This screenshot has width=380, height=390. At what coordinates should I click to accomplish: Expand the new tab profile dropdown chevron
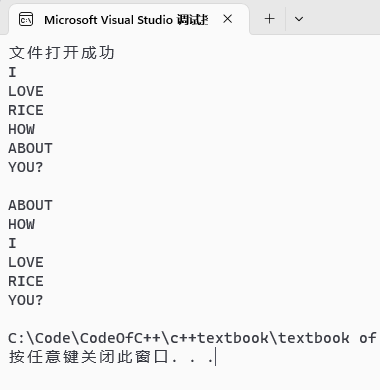299,19
